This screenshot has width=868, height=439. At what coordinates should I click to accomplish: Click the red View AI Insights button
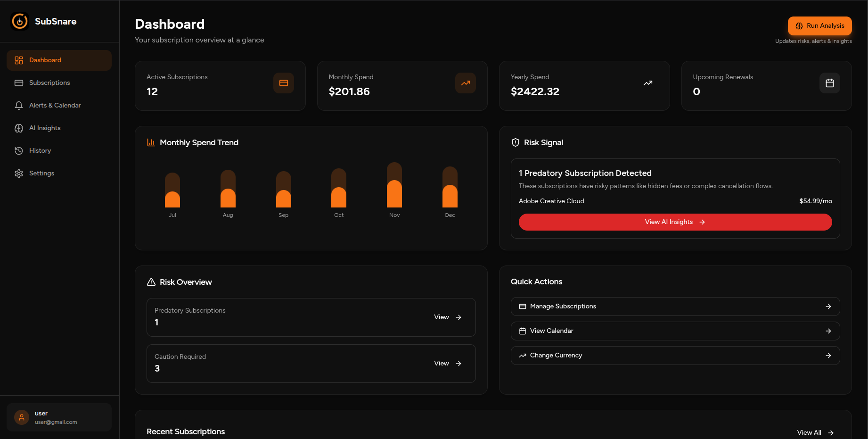point(675,222)
